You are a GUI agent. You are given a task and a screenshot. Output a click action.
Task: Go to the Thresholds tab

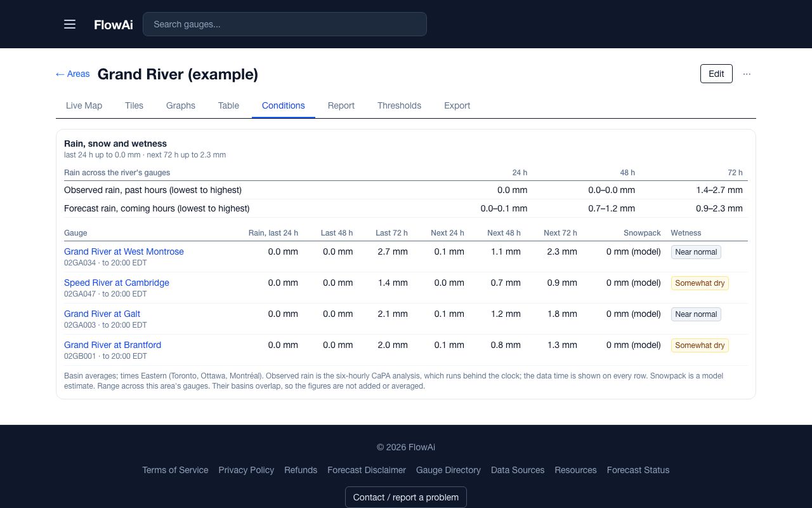point(399,105)
